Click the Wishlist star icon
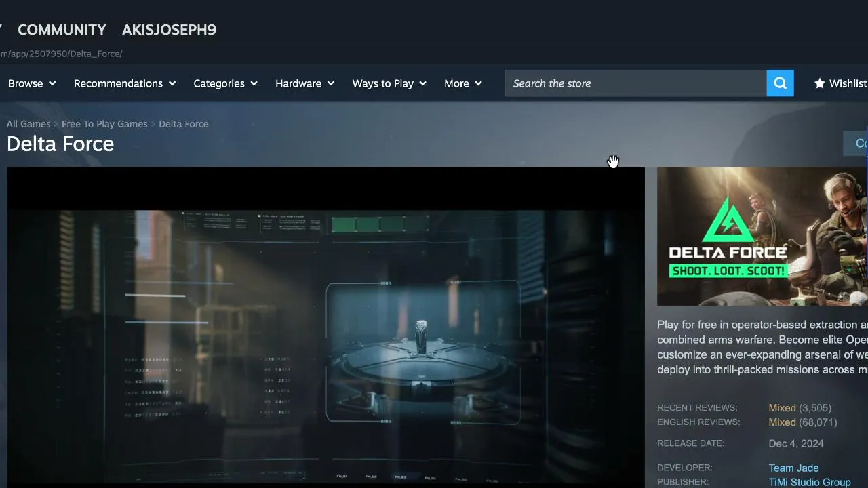 (820, 83)
